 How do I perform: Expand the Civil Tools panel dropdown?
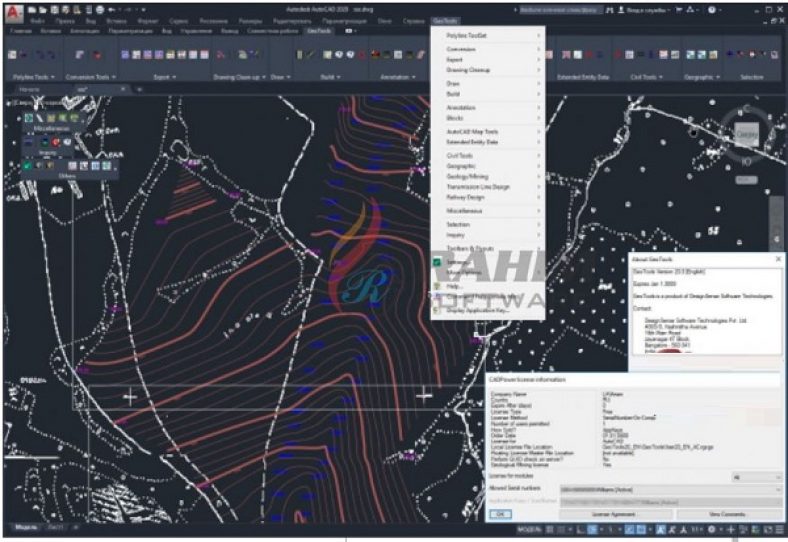660,77
